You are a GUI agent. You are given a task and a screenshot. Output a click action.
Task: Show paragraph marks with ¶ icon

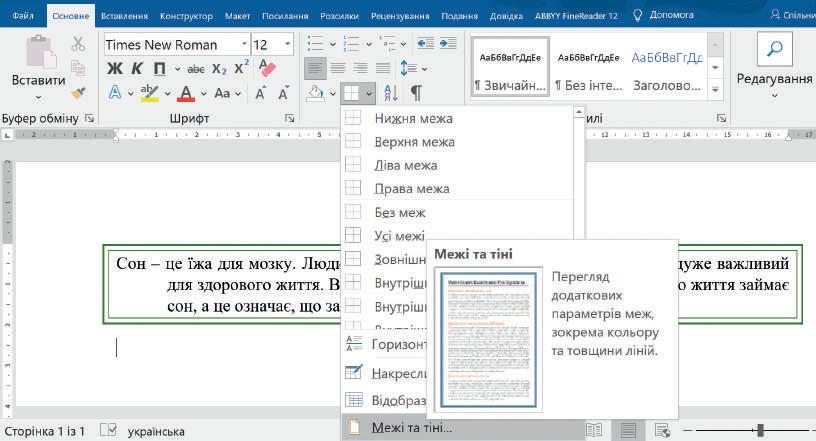(x=416, y=93)
